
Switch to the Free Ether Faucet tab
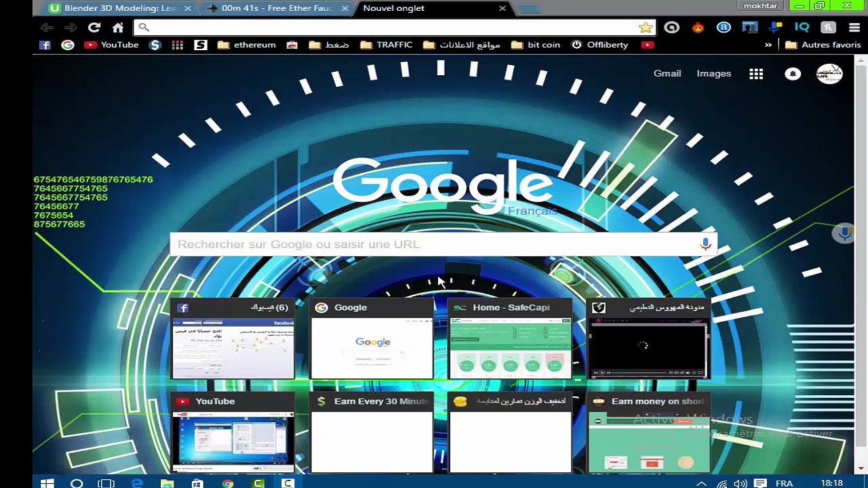coord(277,8)
